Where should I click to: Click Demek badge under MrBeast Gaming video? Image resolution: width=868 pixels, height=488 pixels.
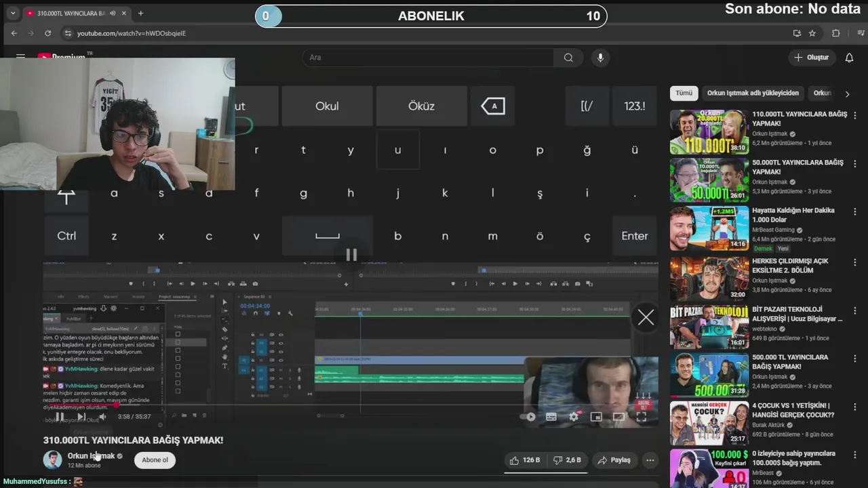pos(763,249)
